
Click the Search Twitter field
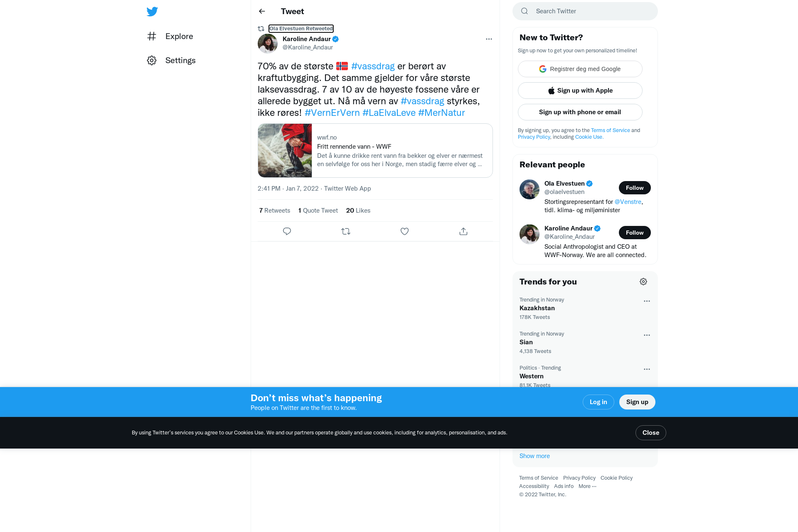[x=585, y=11]
